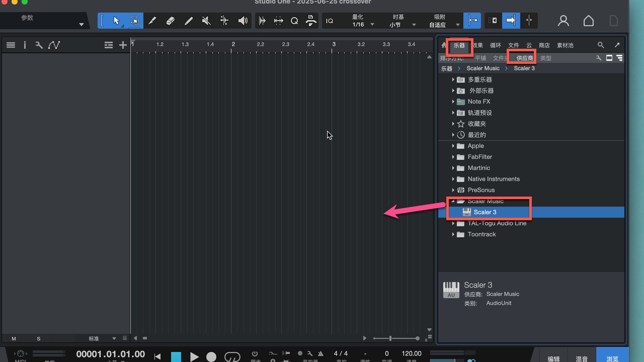Toggle the Snap button

pos(472,21)
